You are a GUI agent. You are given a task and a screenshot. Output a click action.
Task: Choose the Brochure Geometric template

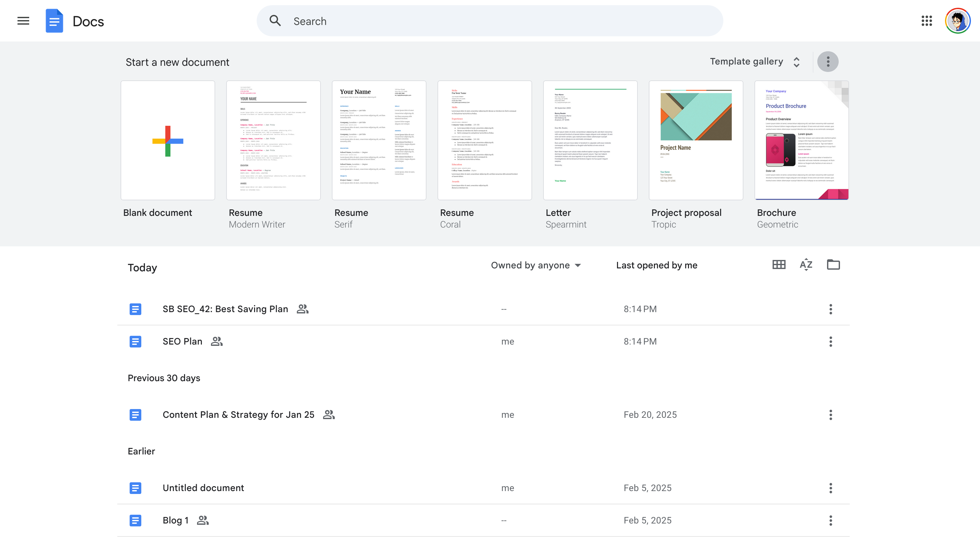[x=801, y=140]
